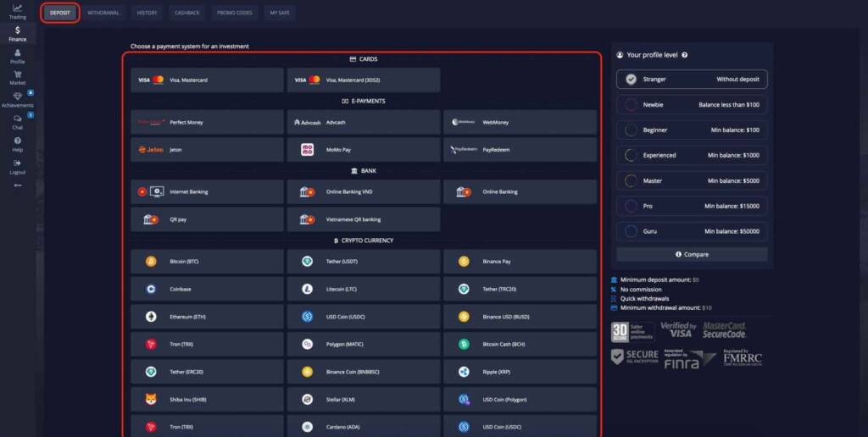Click the Tether (USDT) icon
Image resolution: width=868 pixels, height=437 pixels.
click(307, 262)
